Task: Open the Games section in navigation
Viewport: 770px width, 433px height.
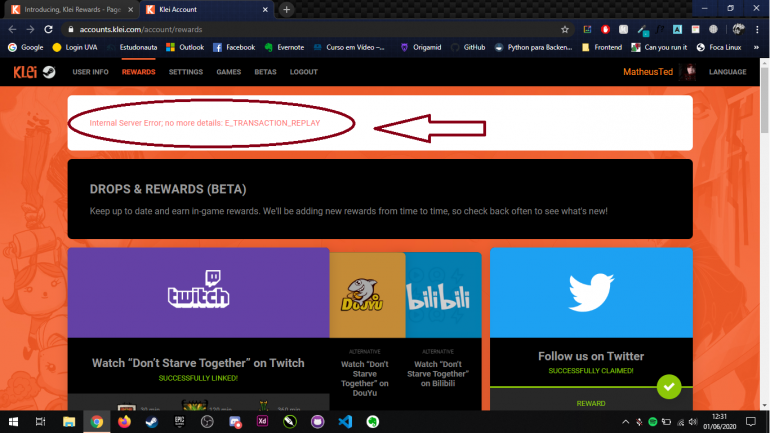Action: click(228, 72)
